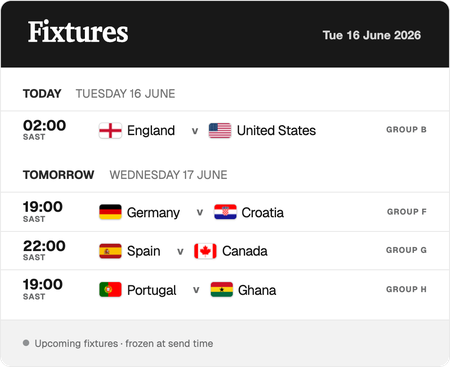
Task: Select the Germany flag icon
Action: click(x=110, y=212)
